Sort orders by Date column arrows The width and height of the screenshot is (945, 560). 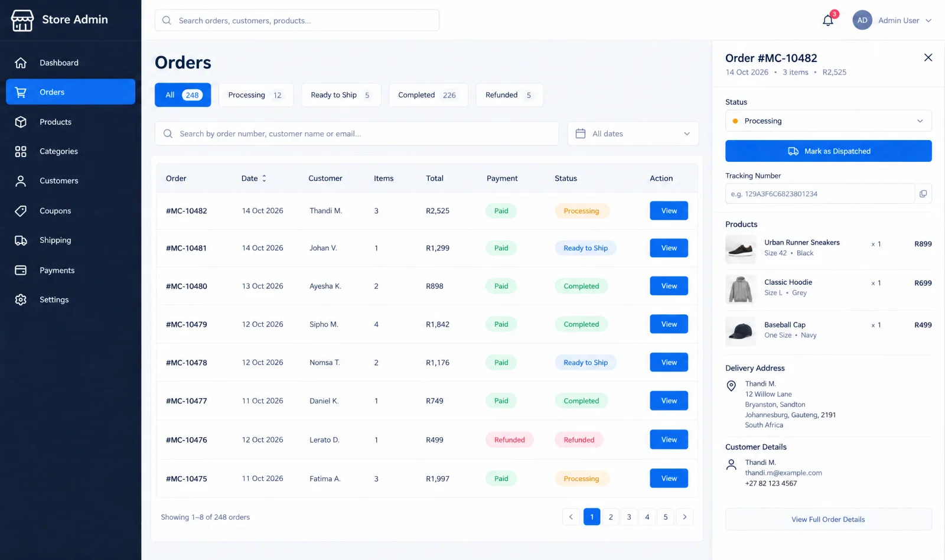(x=264, y=178)
